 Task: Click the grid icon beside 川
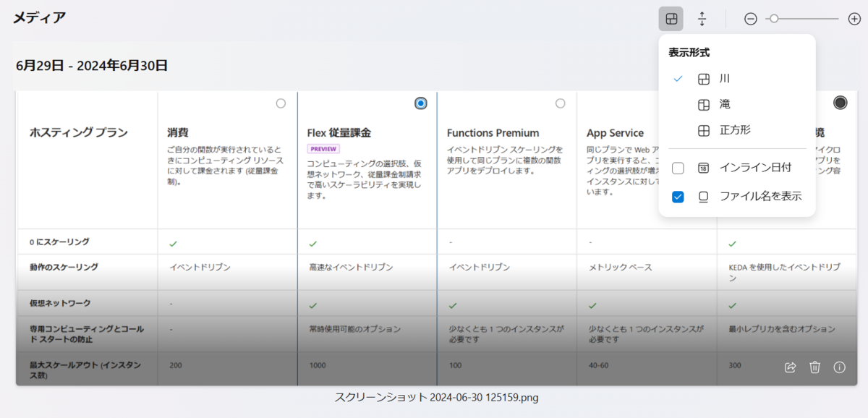point(703,79)
